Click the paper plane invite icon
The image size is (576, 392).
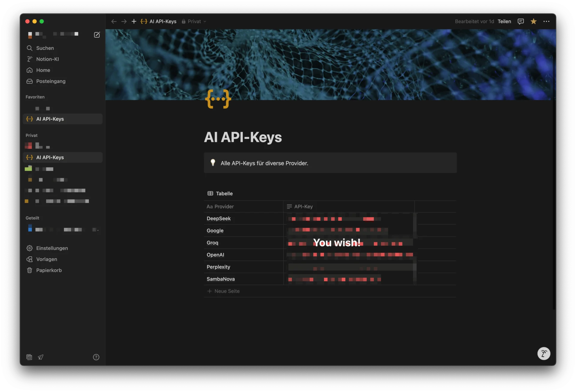pyautogui.click(x=40, y=357)
